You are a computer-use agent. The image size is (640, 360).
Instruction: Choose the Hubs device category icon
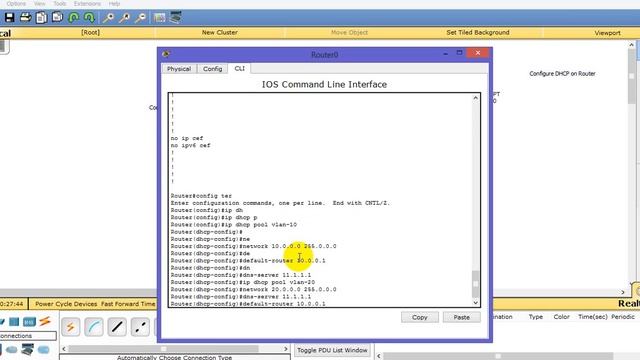coord(14,322)
